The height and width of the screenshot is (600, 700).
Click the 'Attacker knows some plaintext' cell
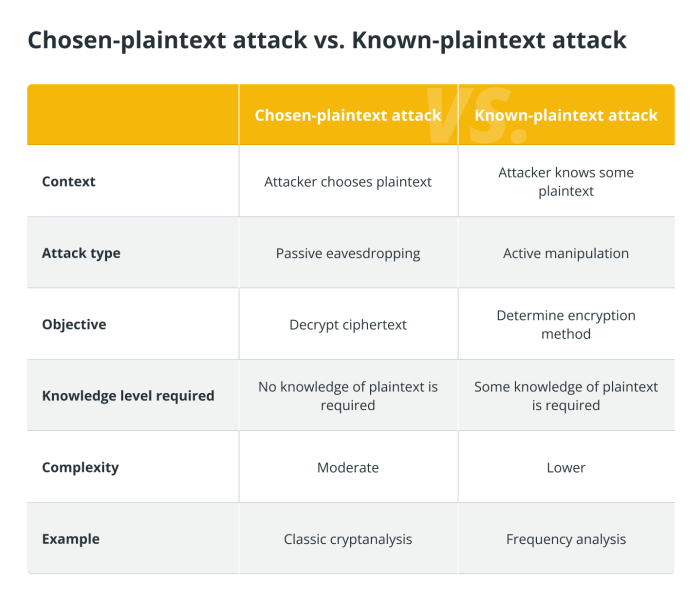pos(566,182)
